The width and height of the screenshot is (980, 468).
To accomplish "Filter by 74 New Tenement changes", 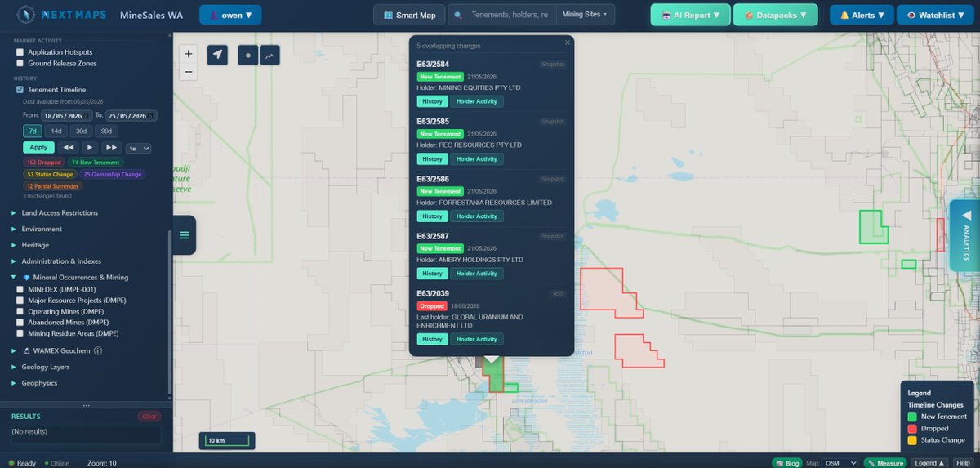I will click(97, 163).
